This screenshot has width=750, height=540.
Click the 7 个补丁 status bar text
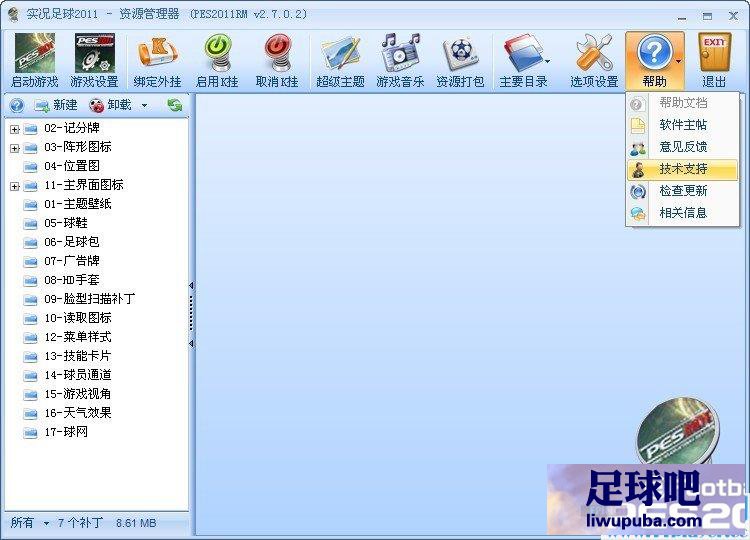pos(80,523)
